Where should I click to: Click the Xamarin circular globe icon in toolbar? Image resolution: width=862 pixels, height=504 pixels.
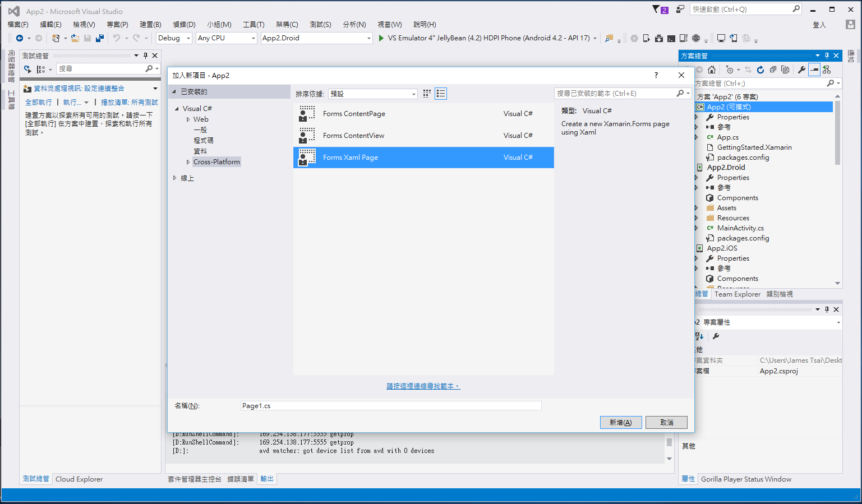tap(696, 38)
